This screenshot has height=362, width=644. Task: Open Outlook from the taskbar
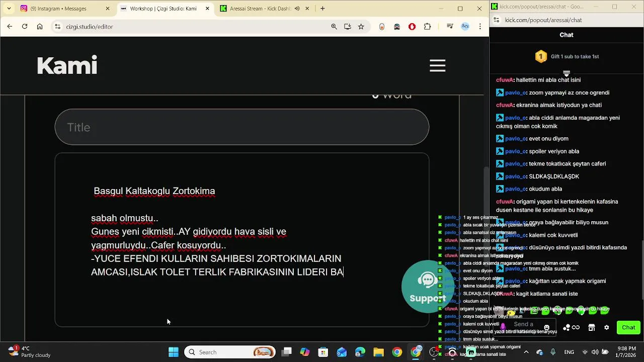(342, 352)
